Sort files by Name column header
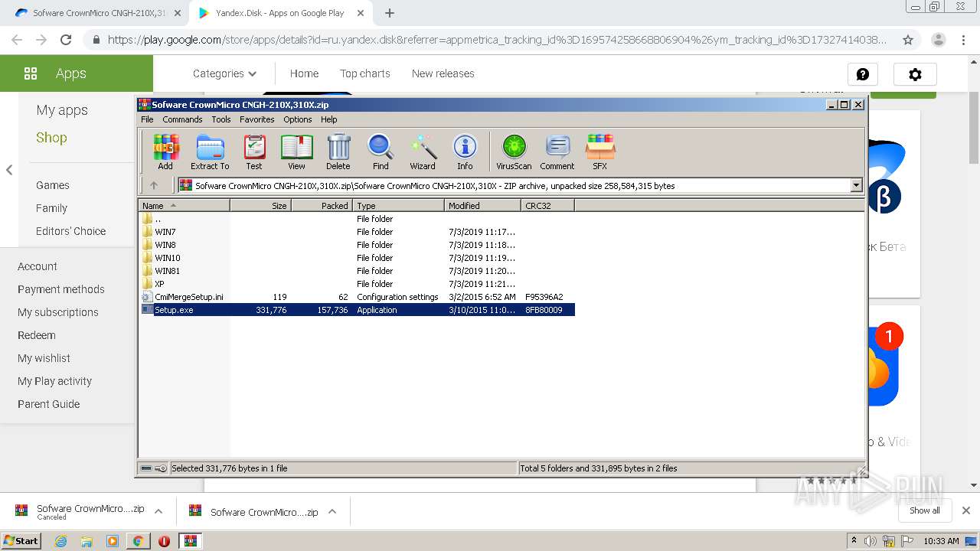Screen dimensions: 980x551 pyautogui.click(x=185, y=205)
